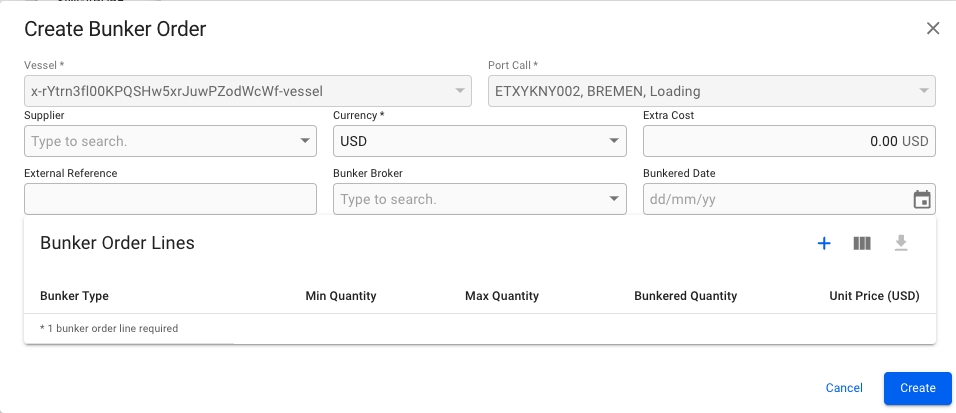Cancel the bunker order creation

(844, 388)
